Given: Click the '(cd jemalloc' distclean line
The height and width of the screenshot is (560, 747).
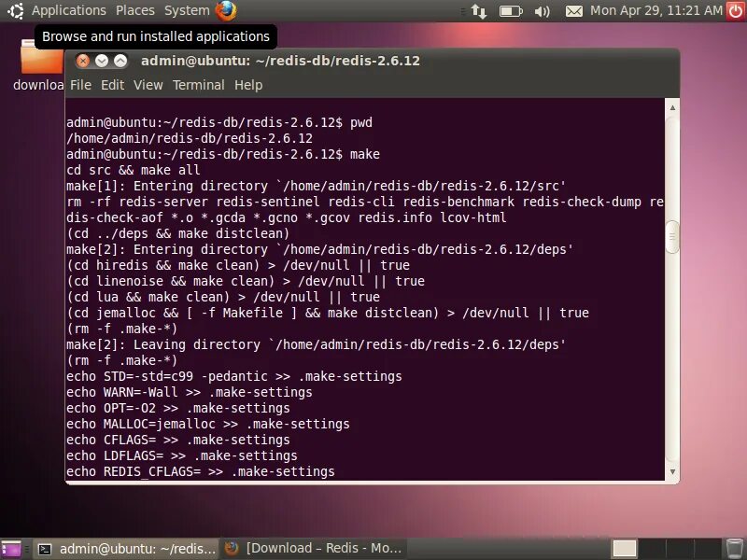Looking at the screenshot, I should [x=328, y=313].
